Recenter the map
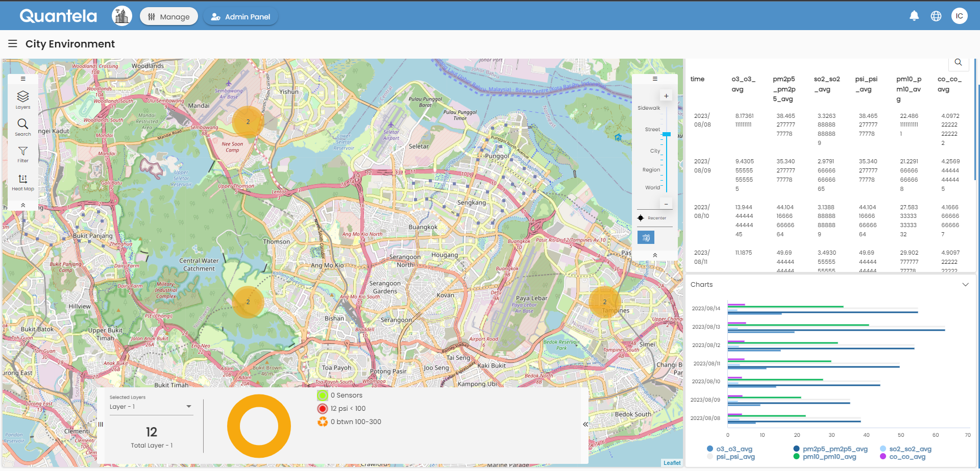 652,218
